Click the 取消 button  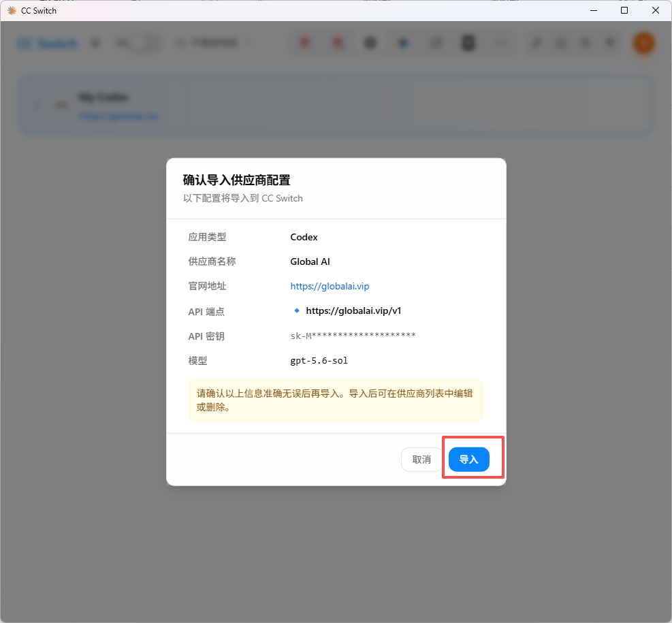(x=421, y=460)
